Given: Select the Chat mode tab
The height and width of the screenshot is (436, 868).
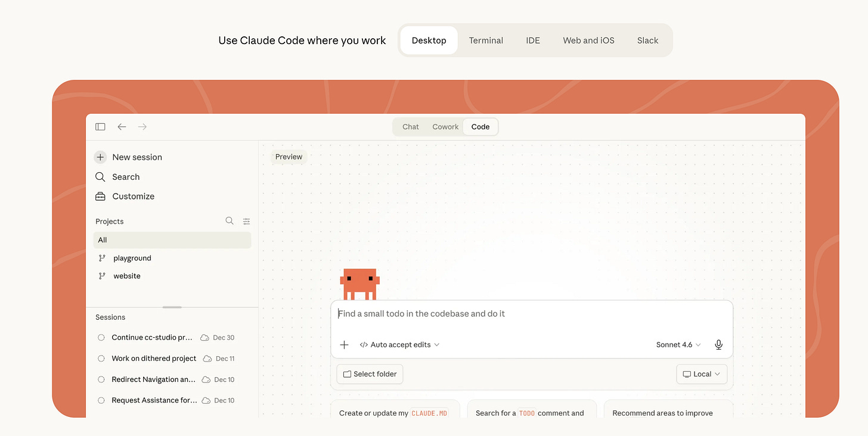Looking at the screenshot, I should [411, 127].
